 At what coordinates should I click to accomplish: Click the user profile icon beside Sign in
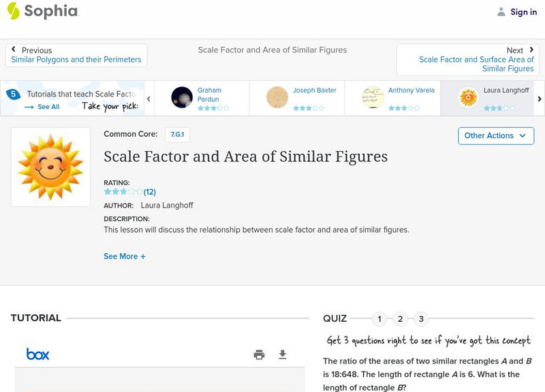pos(501,12)
